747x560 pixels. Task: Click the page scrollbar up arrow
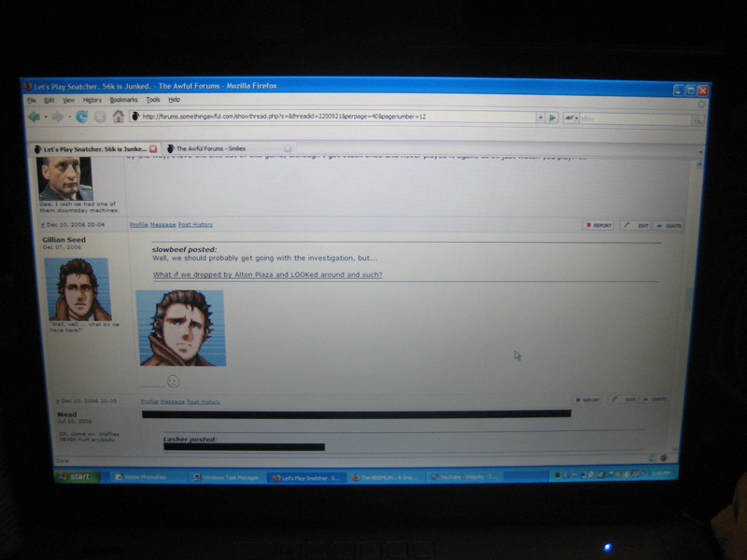click(698, 165)
